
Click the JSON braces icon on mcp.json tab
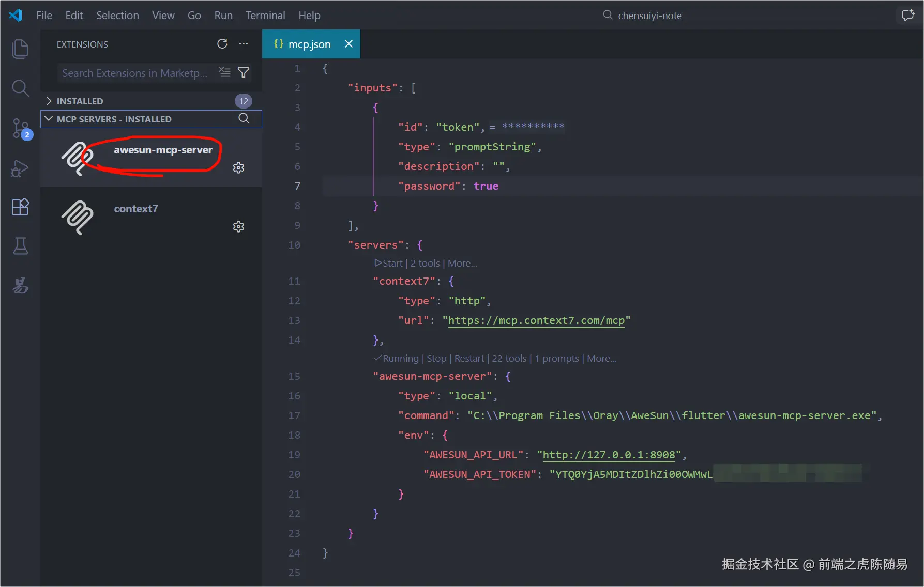point(279,44)
